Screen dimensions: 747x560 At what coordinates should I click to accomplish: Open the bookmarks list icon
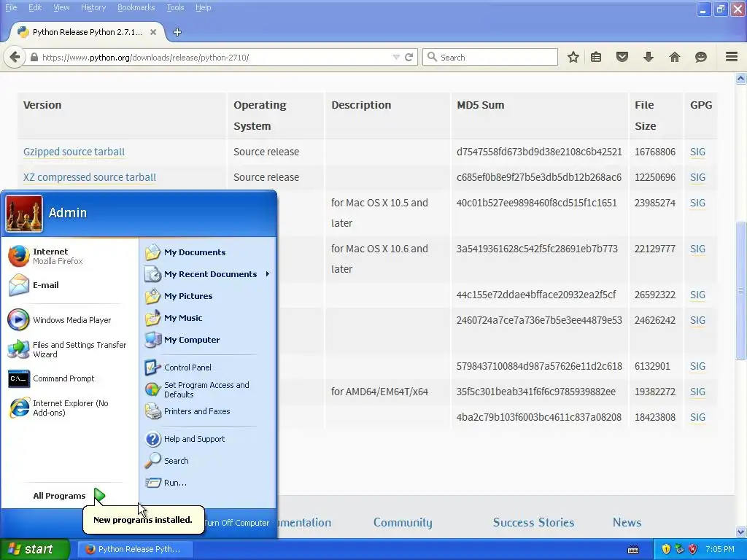point(596,57)
